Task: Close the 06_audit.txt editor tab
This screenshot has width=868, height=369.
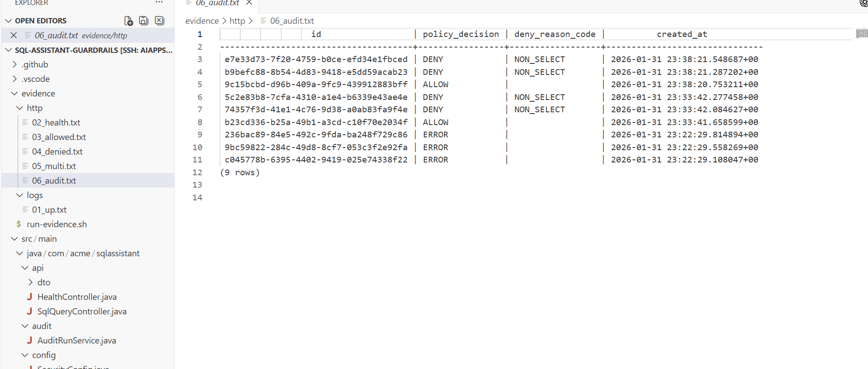Action: pyautogui.click(x=249, y=3)
